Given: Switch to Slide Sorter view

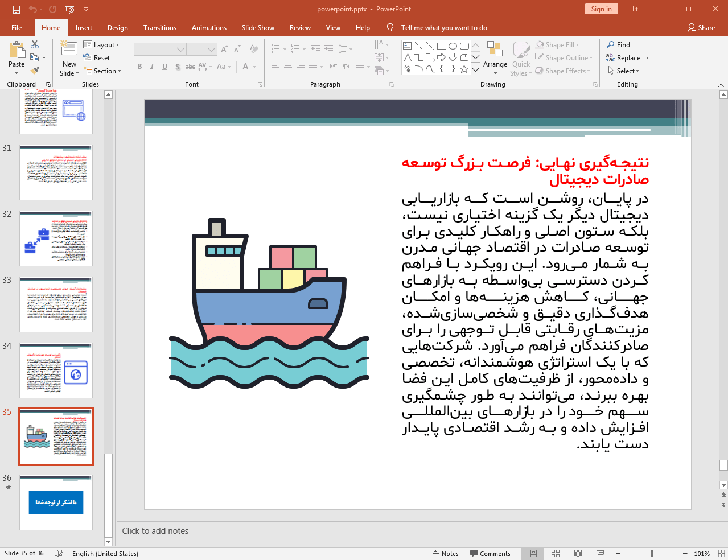Looking at the screenshot, I should [555, 553].
